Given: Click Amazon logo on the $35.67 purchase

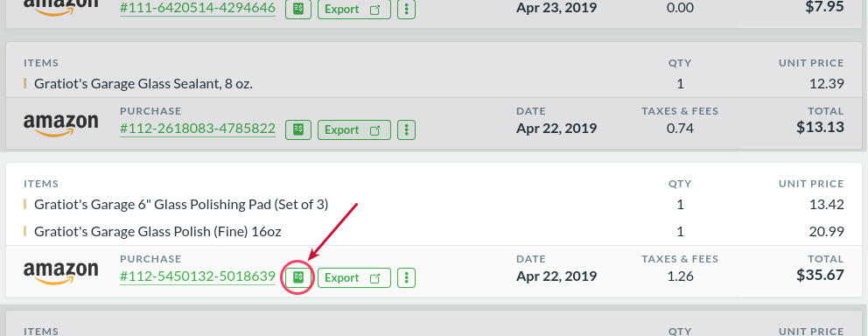Looking at the screenshot, I should click(61, 272).
